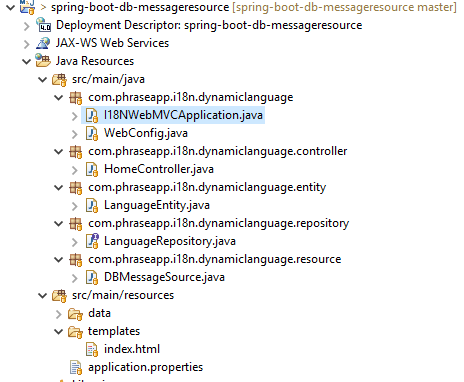464x382 pixels.
Task: Select 'com.phraseapp.i18n.dynamiclanguage.repository' package label
Action: point(218,223)
